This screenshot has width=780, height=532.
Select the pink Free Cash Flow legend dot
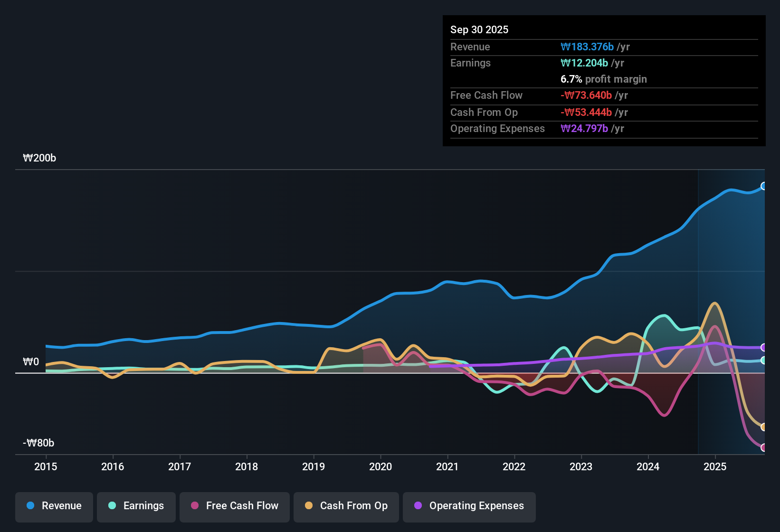coord(194,506)
